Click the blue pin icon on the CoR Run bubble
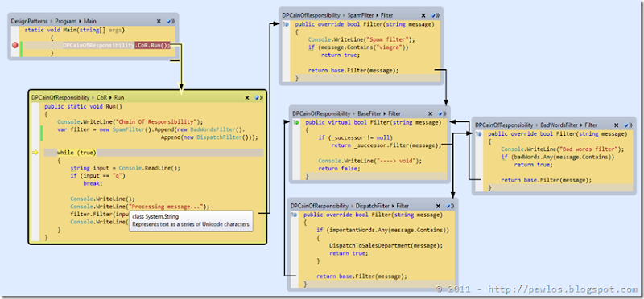Viewport: 644px width, 299px height. 257,97
